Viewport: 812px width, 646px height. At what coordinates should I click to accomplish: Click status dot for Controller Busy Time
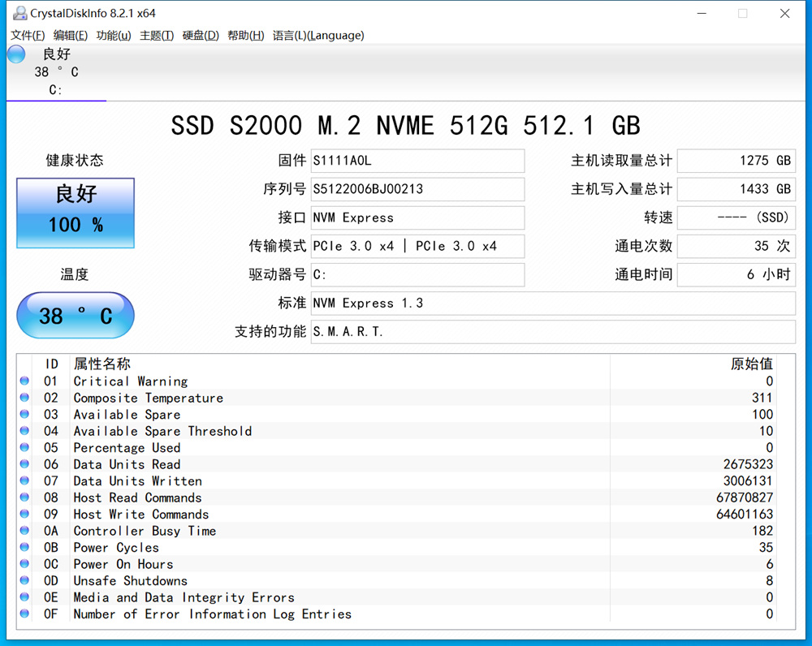(24, 531)
